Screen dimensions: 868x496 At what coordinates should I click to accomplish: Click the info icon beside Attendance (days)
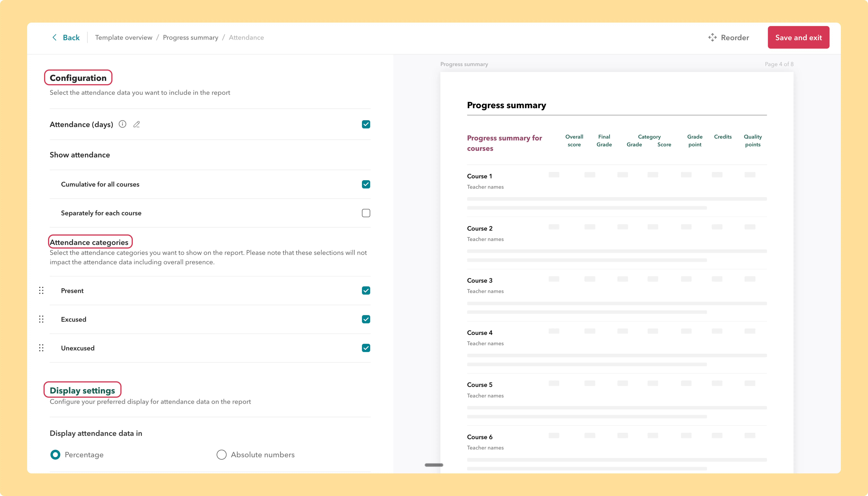(122, 124)
